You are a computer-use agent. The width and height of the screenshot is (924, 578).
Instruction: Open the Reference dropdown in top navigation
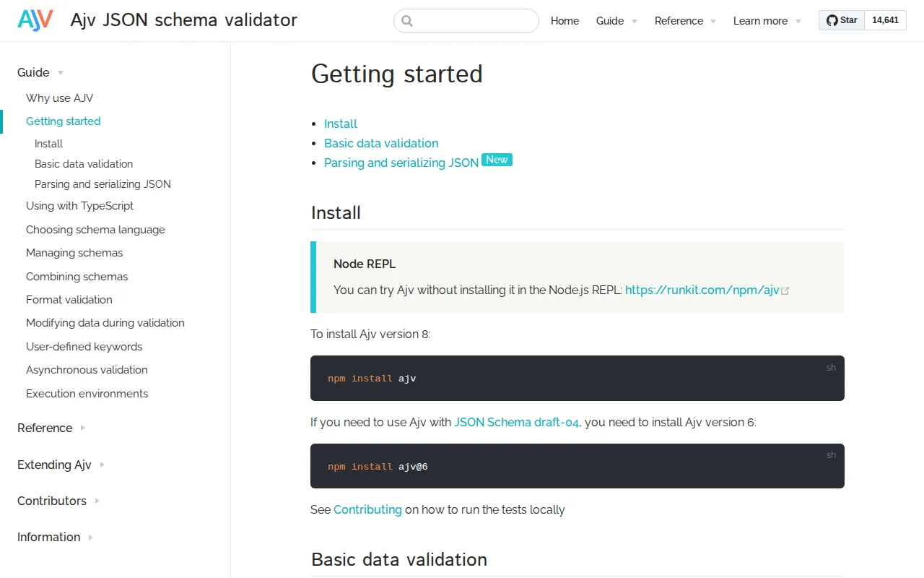tap(685, 21)
